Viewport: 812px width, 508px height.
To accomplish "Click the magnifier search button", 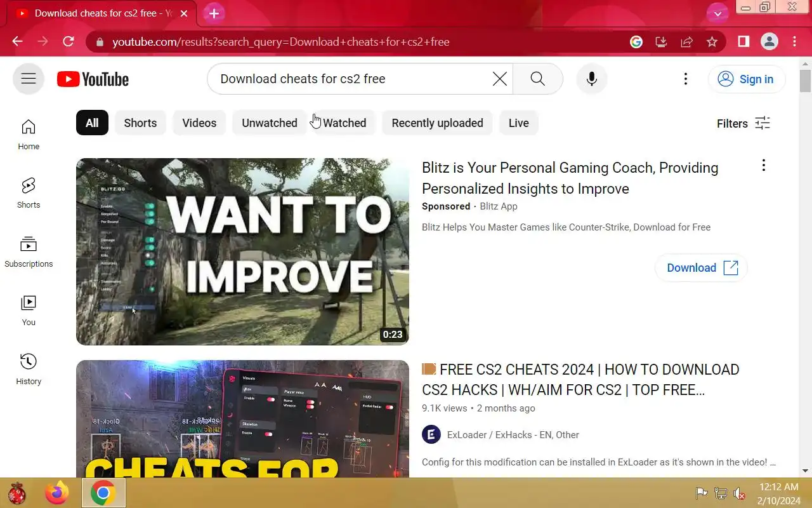I will [537, 79].
